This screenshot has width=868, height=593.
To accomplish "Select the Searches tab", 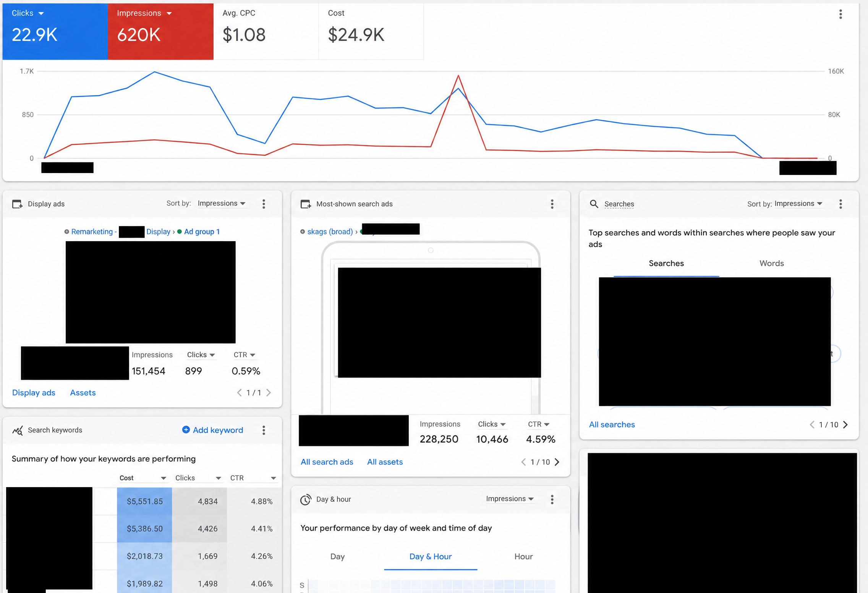I will click(x=666, y=263).
